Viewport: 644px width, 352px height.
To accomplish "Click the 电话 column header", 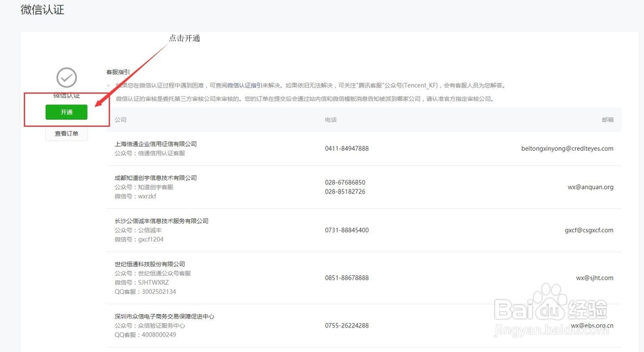I will click(x=330, y=120).
